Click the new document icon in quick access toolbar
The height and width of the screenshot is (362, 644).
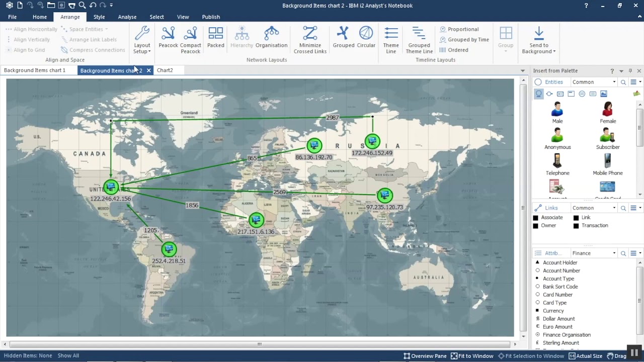tap(20, 6)
